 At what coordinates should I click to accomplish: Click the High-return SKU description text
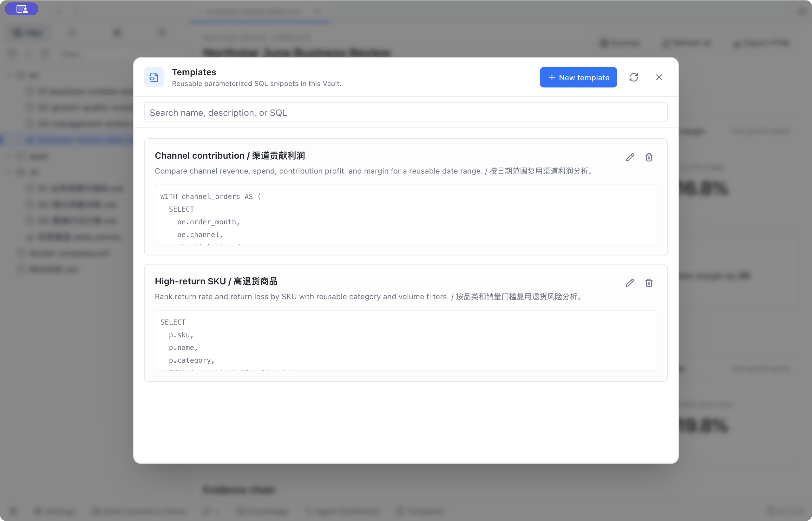pos(369,297)
